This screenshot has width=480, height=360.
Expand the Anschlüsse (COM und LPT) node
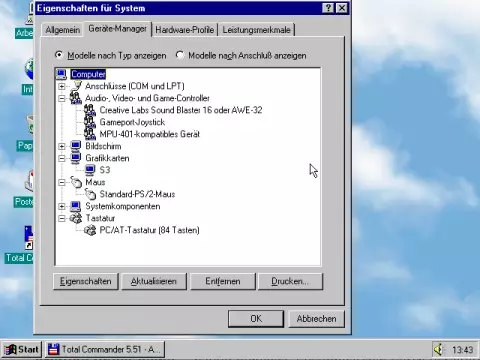[x=62, y=86]
